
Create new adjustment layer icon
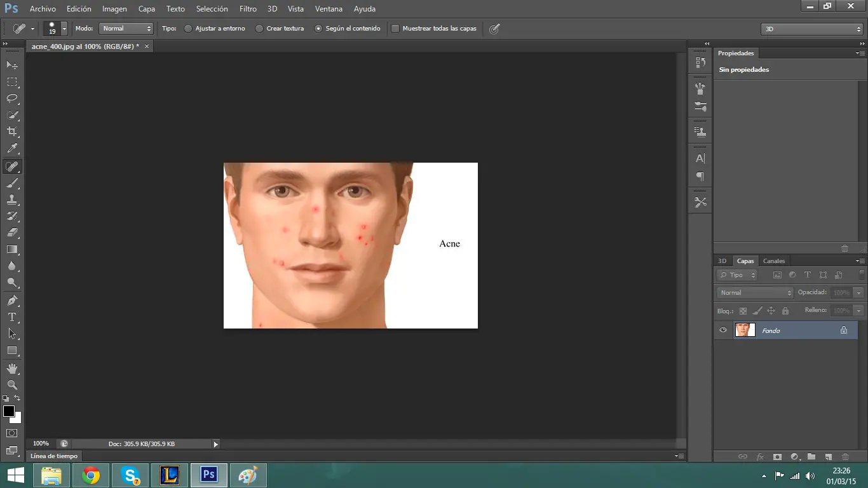coord(794,456)
